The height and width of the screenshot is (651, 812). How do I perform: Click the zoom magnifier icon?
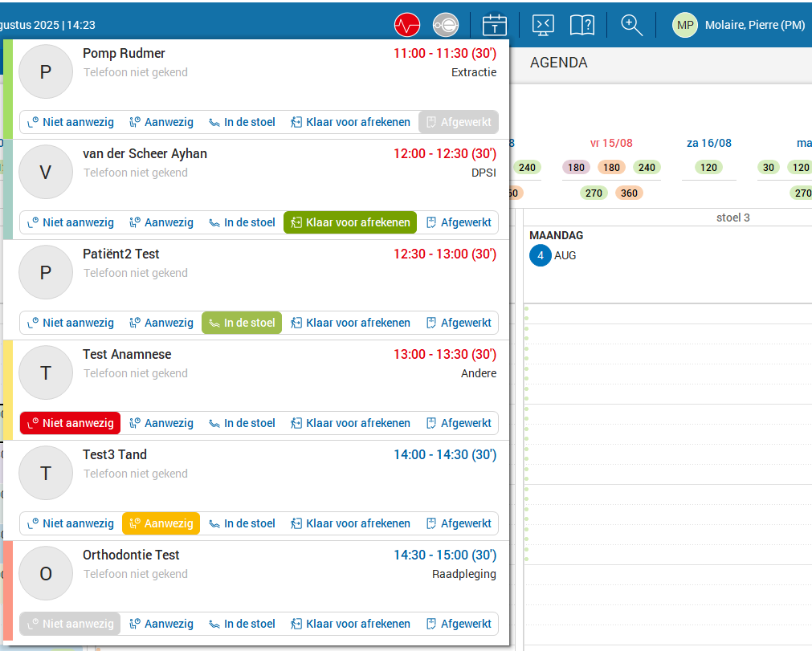[x=632, y=25]
